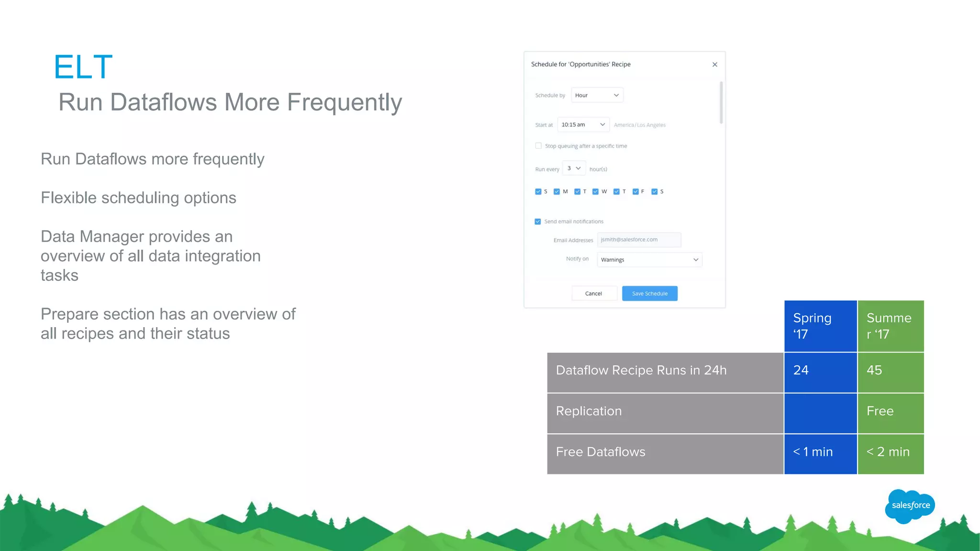The width and height of the screenshot is (980, 551).
Task: Click the '45' table cell
Action: 891,373
